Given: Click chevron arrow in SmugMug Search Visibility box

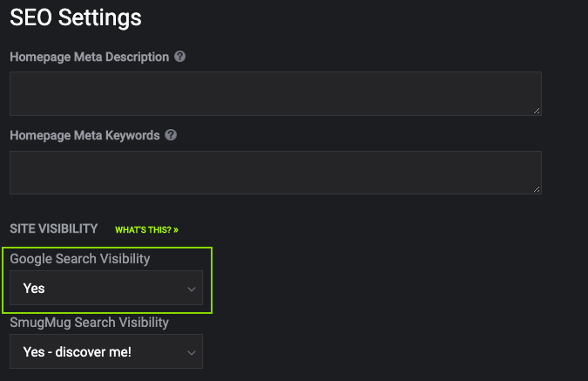Looking at the screenshot, I should pyautogui.click(x=192, y=353).
